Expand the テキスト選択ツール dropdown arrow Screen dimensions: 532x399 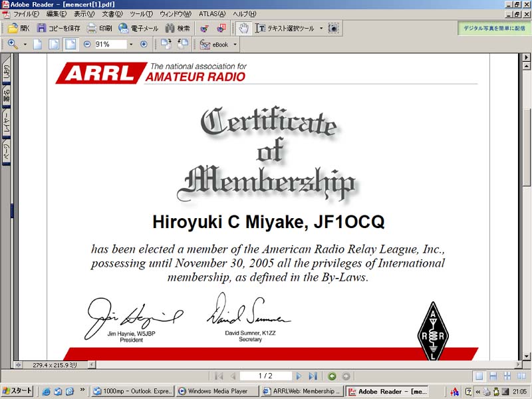pyautogui.click(x=321, y=29)
